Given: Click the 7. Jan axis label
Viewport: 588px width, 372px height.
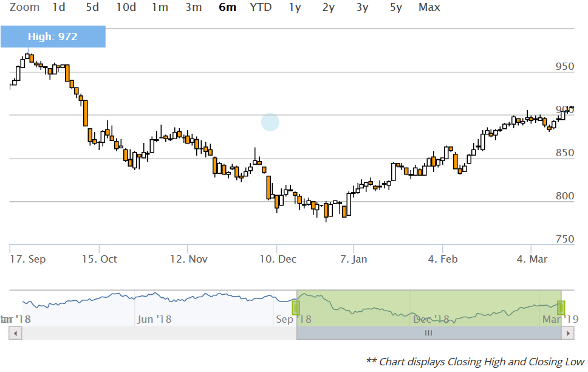Looking at the screenshot, I should [x=354, y=259].
